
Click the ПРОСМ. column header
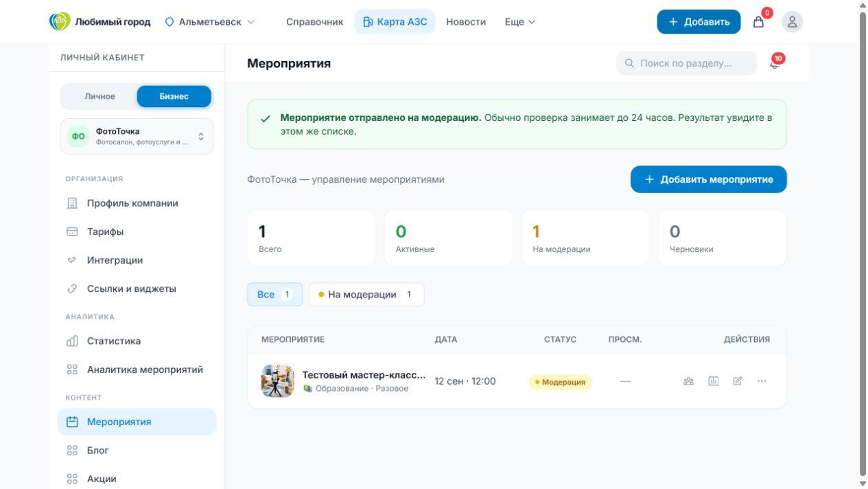(x=625, y=339)
